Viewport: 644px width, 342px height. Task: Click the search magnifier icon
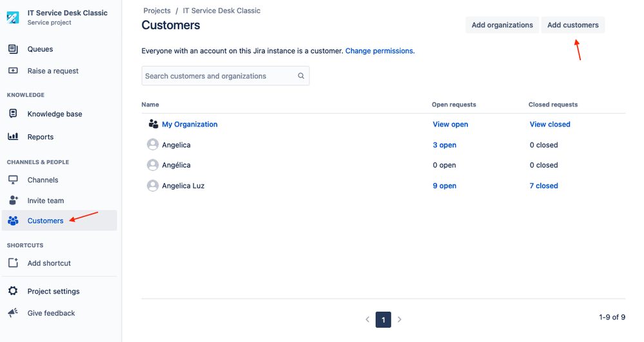coord(301,75)
